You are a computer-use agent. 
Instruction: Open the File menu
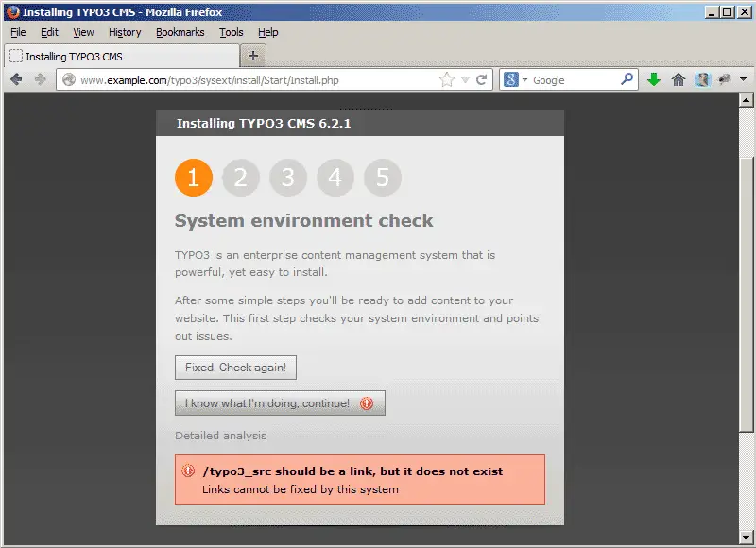(x=18, y=32)
